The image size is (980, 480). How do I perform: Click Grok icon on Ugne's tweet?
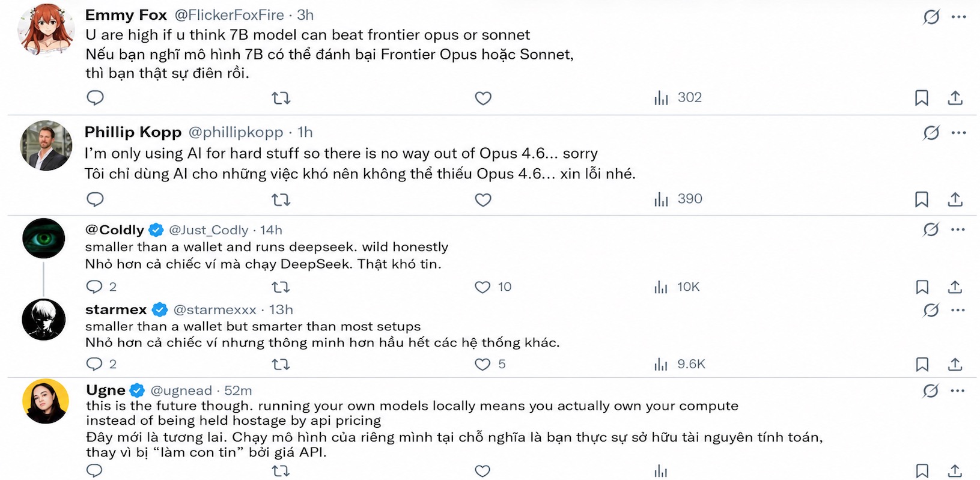click(931, 391)
